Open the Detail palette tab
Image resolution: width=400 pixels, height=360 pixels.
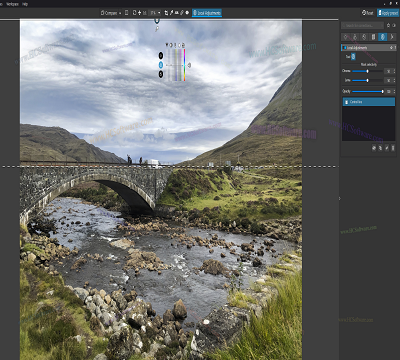tap(364, 37)
